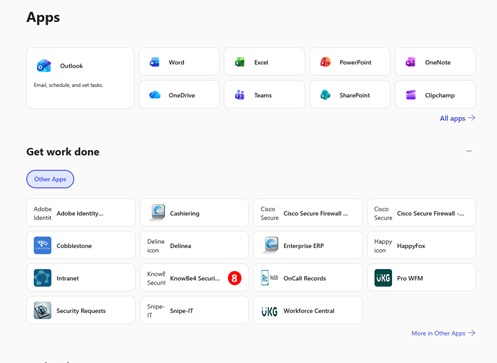Follow the More in Other Apps link
Image resolution: width=497 pixels, height=363 pixels.
(443, 333)
